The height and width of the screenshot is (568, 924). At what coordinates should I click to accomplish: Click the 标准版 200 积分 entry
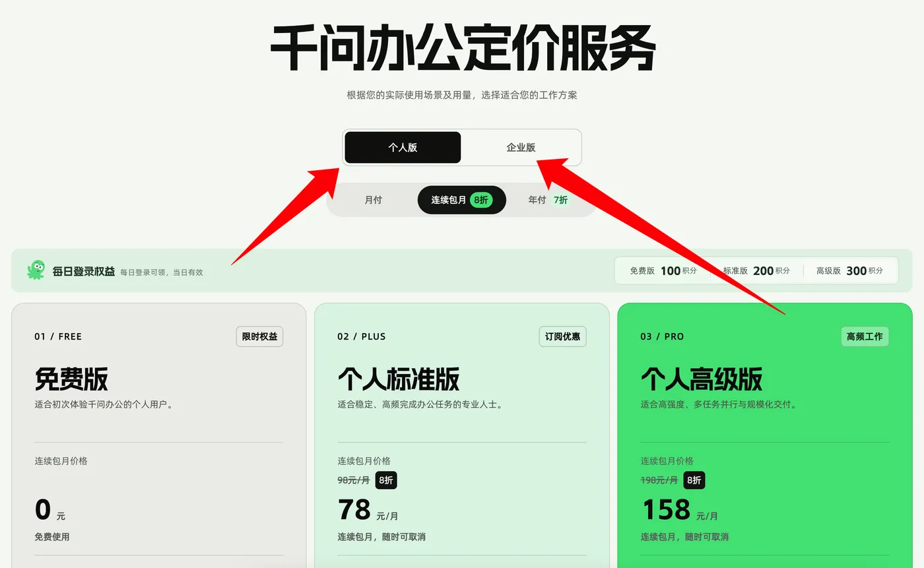pyautogui.click(x=756, y=270)
